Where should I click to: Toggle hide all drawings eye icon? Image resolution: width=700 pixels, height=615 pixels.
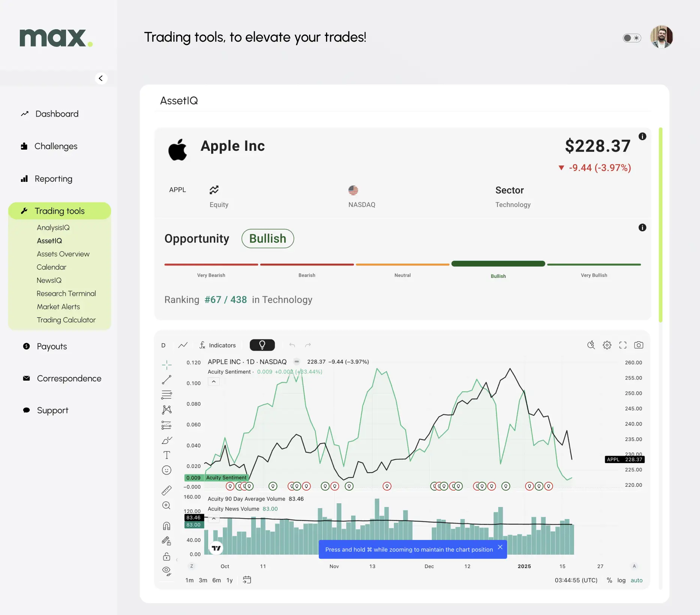click(167, 571)
